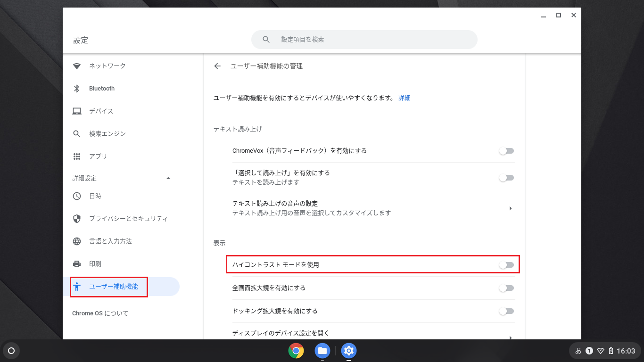Open the Files app from the shelf
Image resolution: width=644 pixels, height=362 pixels.
[322, 351]
